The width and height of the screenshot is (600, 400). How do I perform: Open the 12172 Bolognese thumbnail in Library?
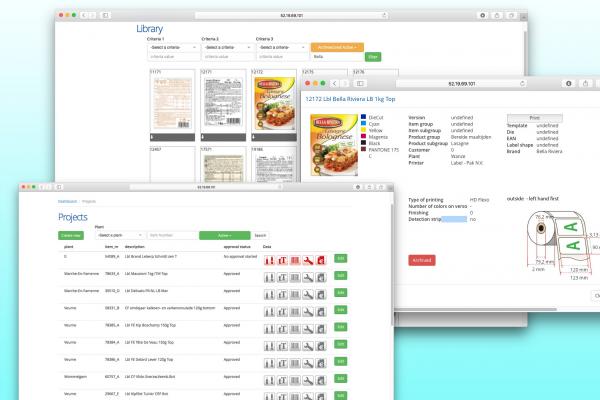[274, 101]
